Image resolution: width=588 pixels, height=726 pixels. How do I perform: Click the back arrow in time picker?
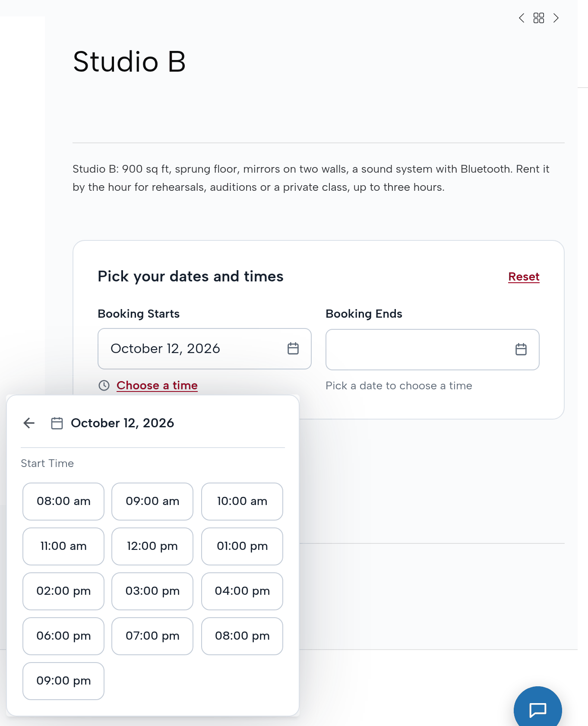[x=29, y=423]
